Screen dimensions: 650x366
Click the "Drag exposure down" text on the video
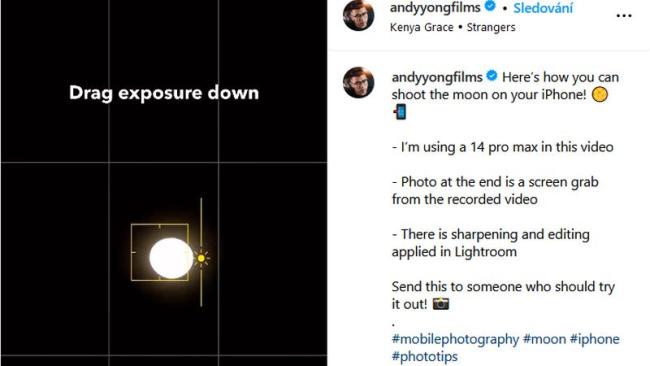tap(164, 93)
